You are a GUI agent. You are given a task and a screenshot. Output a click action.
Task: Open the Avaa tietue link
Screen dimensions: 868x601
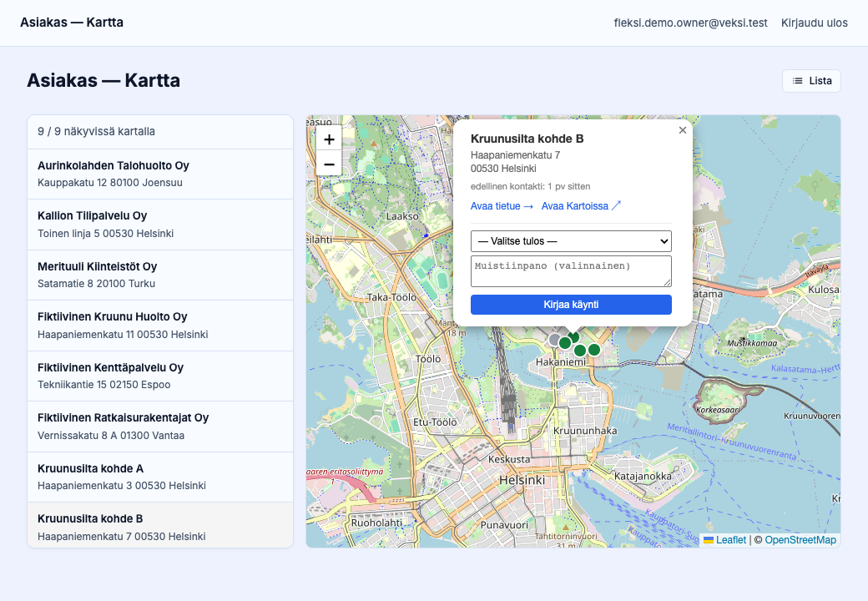tap(502, 206)
